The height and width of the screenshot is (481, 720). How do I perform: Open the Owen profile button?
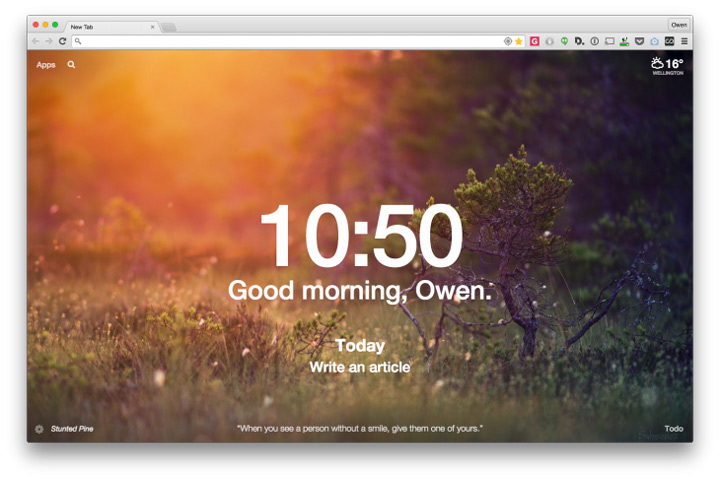679,25
